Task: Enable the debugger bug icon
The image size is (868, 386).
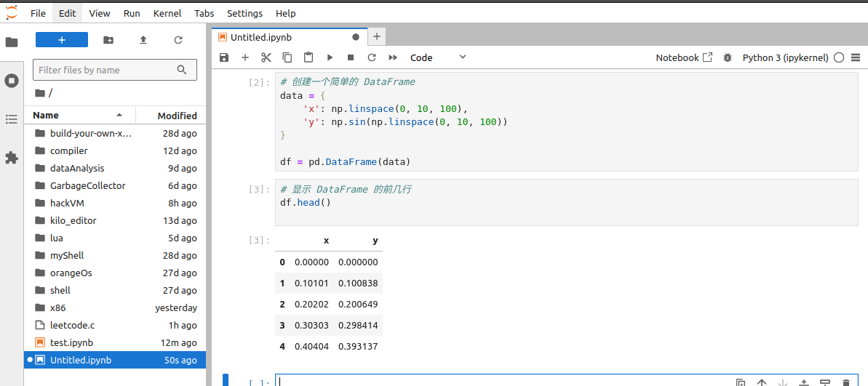Action: tap(728, 57)
